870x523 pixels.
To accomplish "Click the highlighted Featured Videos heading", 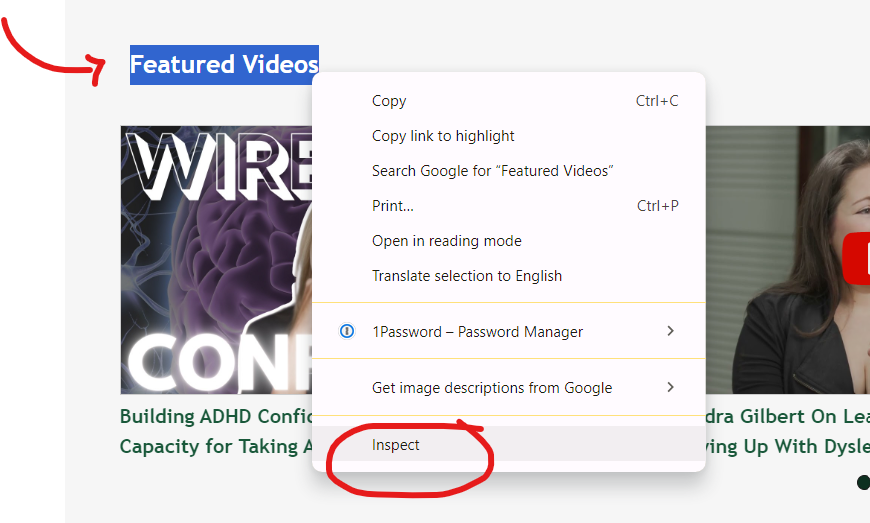I will [x=224, y=65].
